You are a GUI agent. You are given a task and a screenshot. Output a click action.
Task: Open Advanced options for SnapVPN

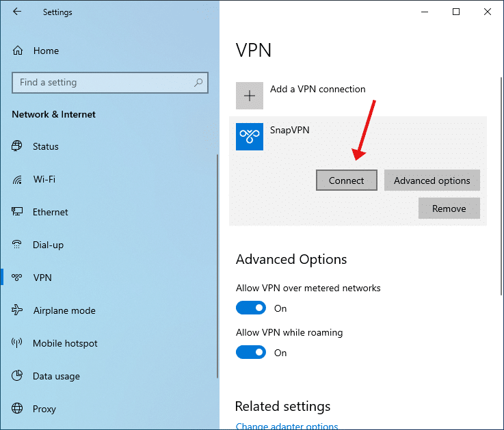point(432,180)
